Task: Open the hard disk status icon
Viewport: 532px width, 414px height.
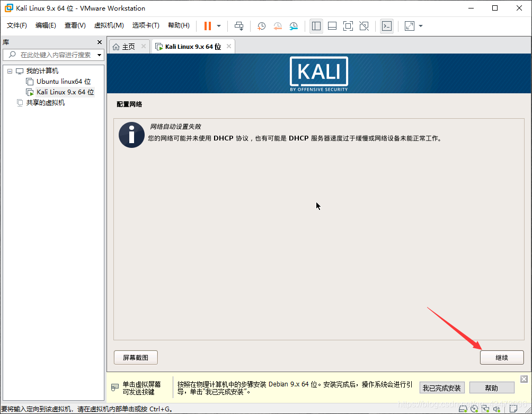Action: [x=463, y=409]
